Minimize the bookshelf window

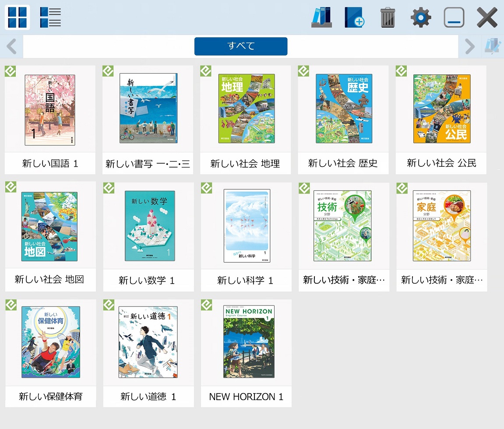click(454, 18)
